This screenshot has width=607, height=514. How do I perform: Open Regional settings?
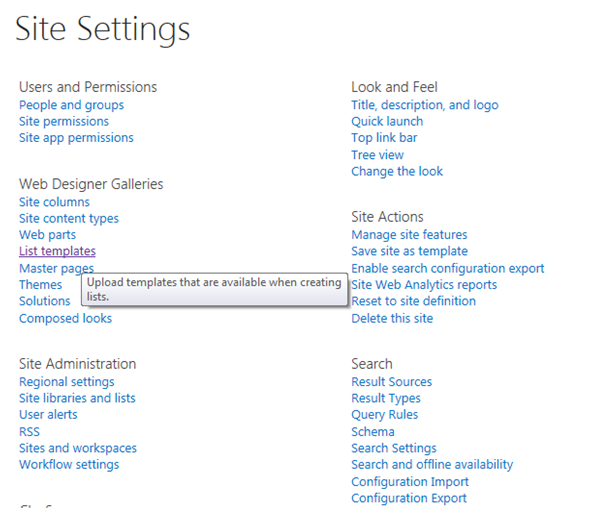tap(67, 382)
